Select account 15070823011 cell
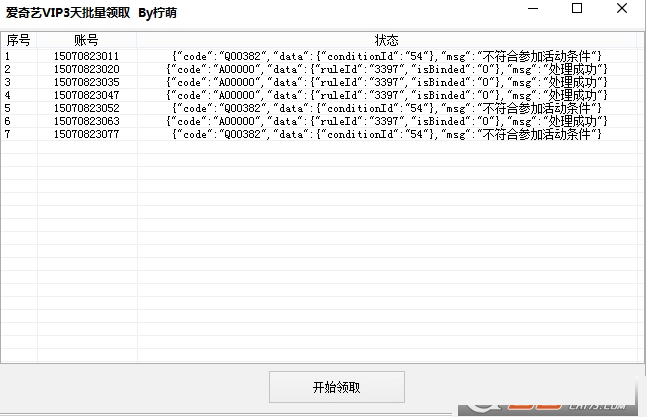The height and width of the screenshot is (417, 647). click(86, 56)
